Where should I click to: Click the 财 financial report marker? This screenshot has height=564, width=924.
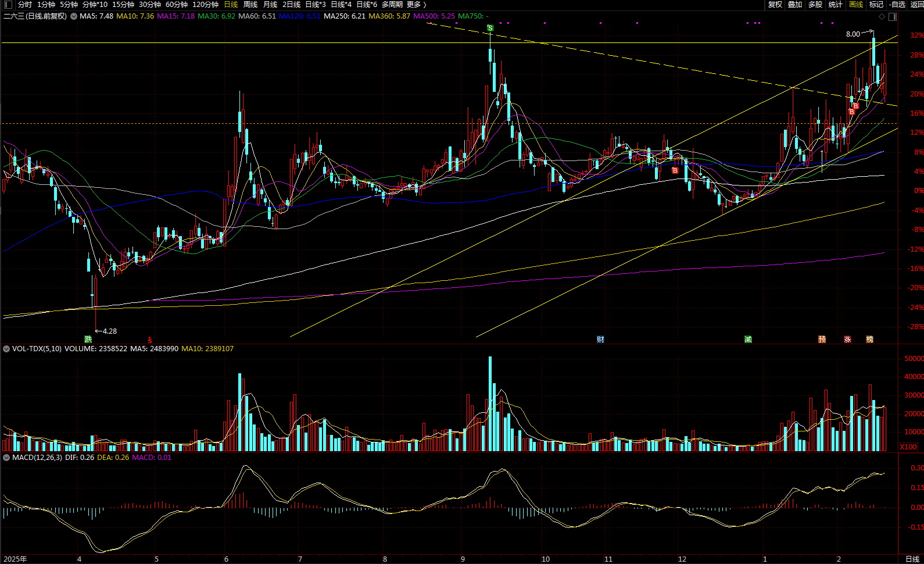click(x=600, y=339)
